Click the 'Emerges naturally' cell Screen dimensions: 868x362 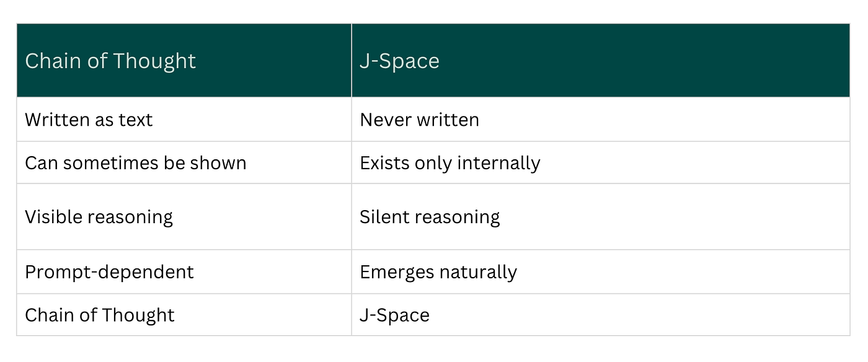pyautogui.click(x=600, y=271)
